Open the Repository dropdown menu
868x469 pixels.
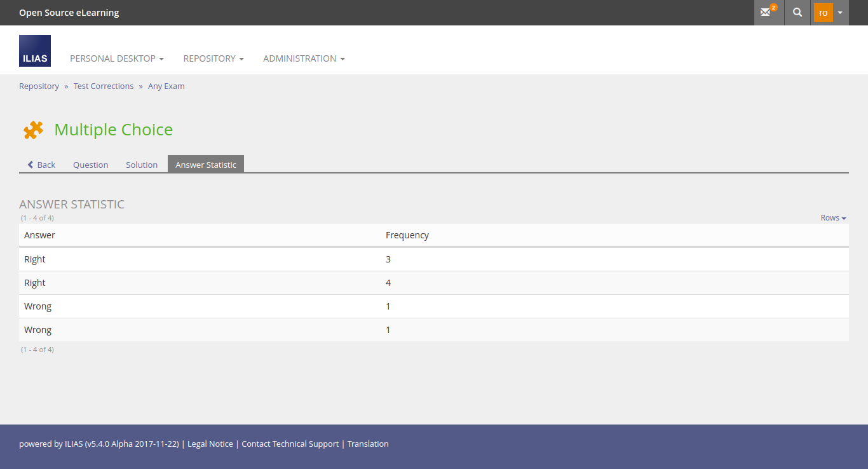click(x=214, y=58)
